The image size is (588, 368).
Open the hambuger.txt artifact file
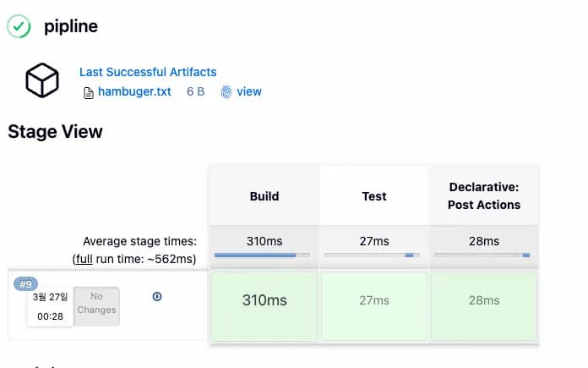(134, 91)
